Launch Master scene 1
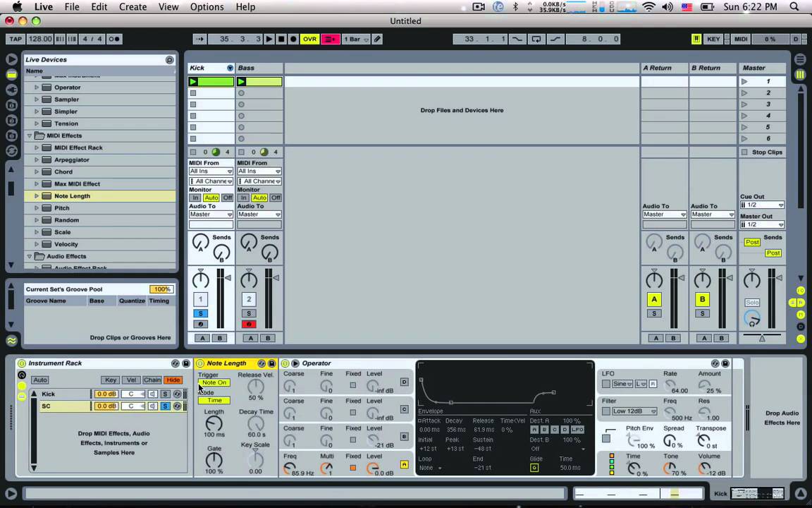Image resolution: width=812 pixels, height=508 pixels. click(744, 81)
